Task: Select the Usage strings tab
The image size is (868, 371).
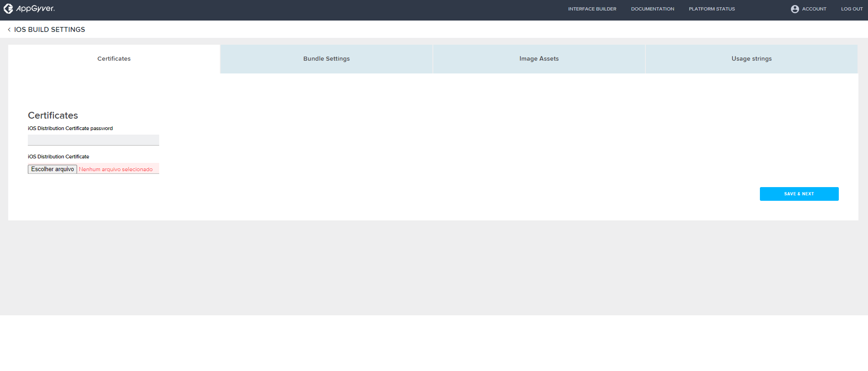Action: [x=752, y=59]
